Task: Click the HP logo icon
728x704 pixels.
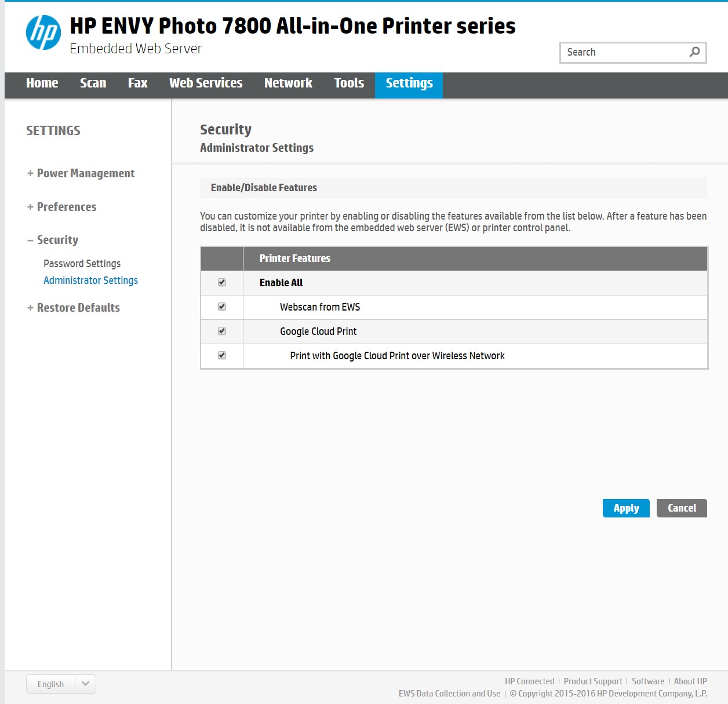Action: (x=43, y=32)
